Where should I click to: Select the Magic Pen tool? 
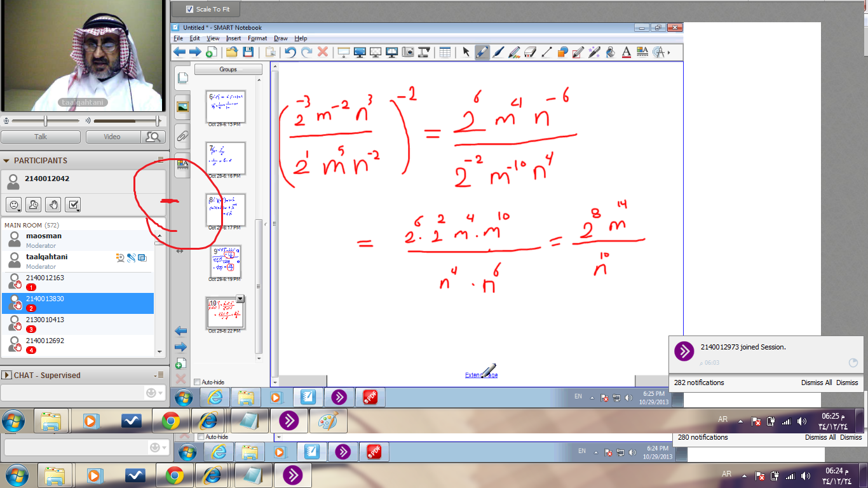(594, 52)
